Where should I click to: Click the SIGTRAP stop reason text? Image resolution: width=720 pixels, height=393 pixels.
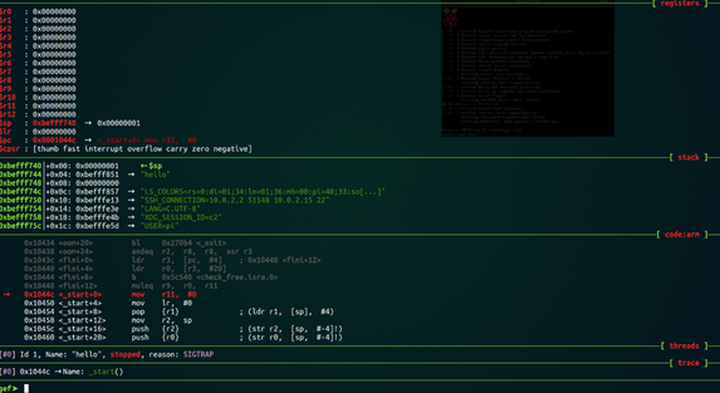(198, 354)
